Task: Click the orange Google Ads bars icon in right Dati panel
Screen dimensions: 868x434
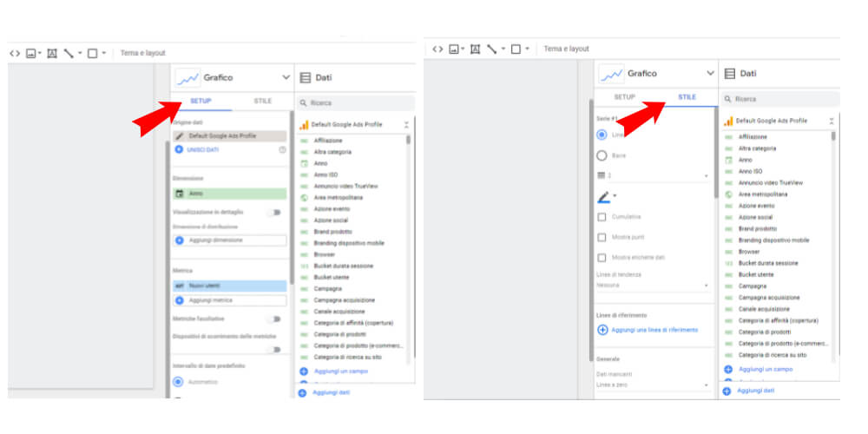Action: 728,122
